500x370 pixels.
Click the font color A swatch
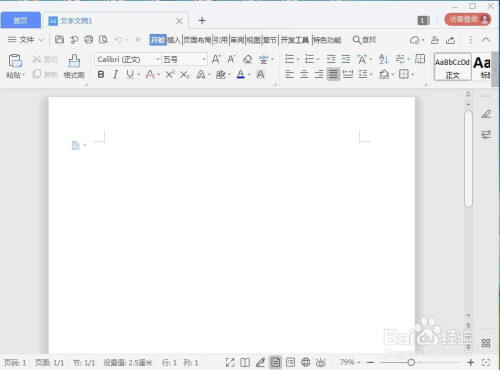click(x=241, y=74)
